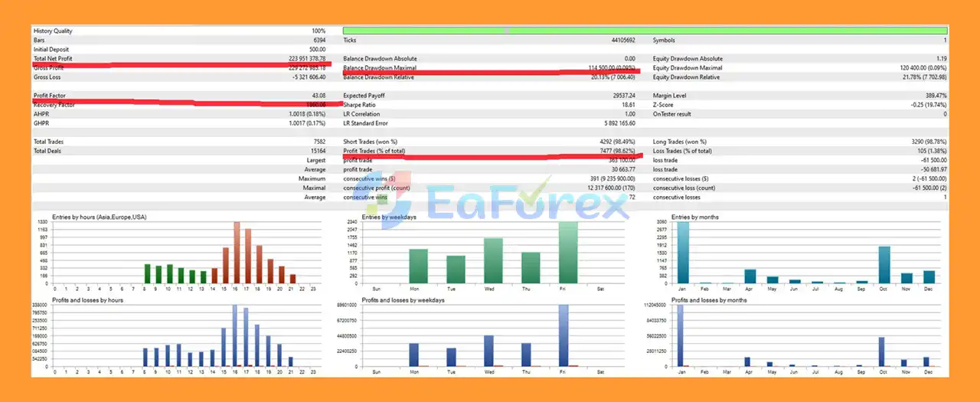This screenshot has width=980, height=402.
Task: Click the total trades value 7582
Action: click(319, 142)
